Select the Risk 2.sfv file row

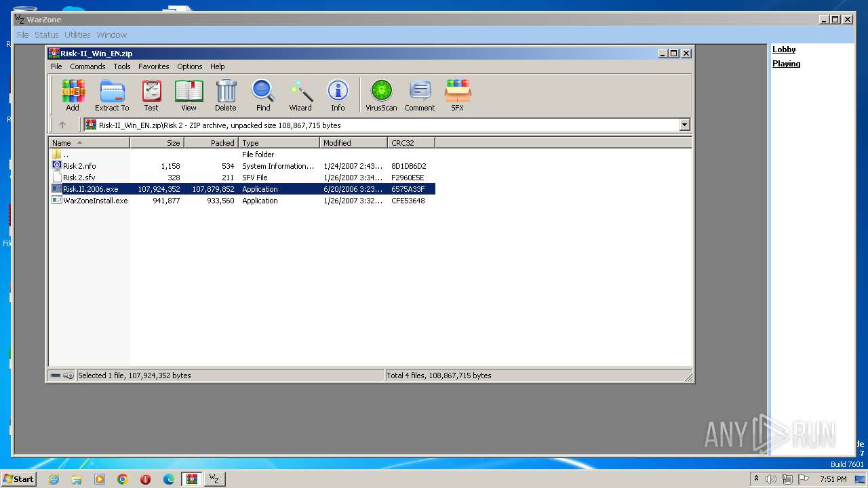pyautogui.click(x=242, y=178)
